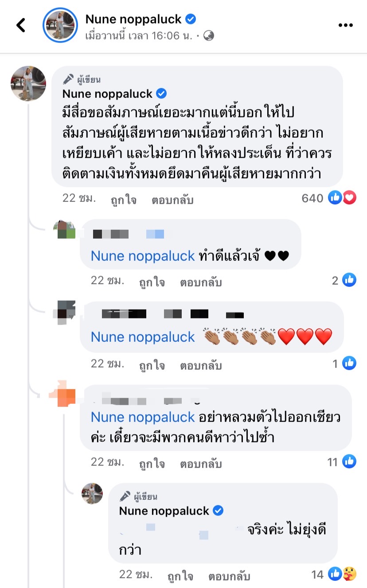View the 14 reactions on author reply
The width and height of the screenshot is (367, 588).
[342, 574]
